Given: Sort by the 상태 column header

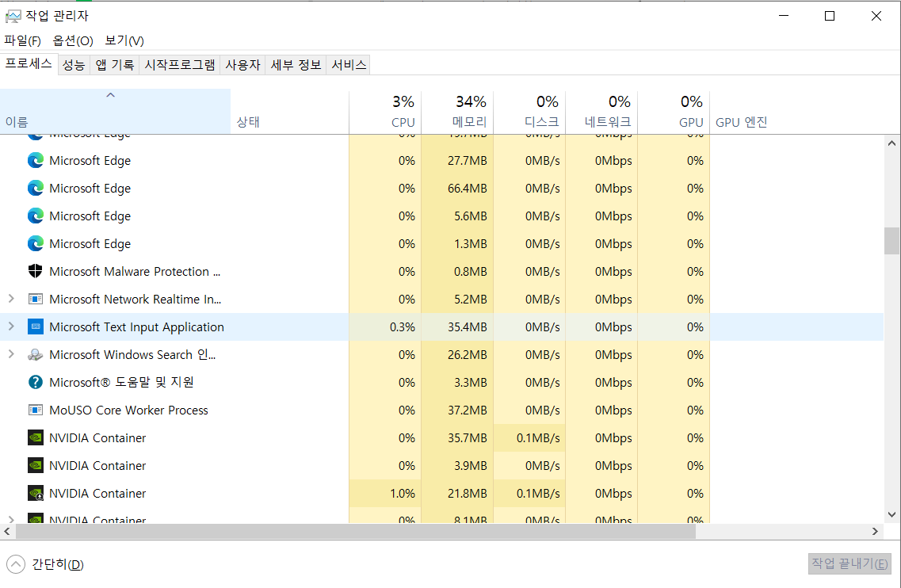Looking at the screenshot, I should click(x=289, y=112).
